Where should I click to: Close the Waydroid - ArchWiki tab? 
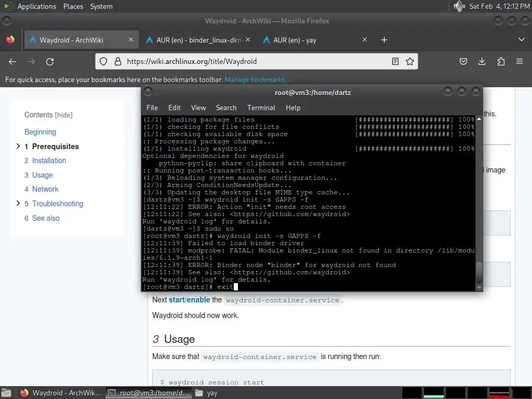pyautogui.click(x=131, y=39)
